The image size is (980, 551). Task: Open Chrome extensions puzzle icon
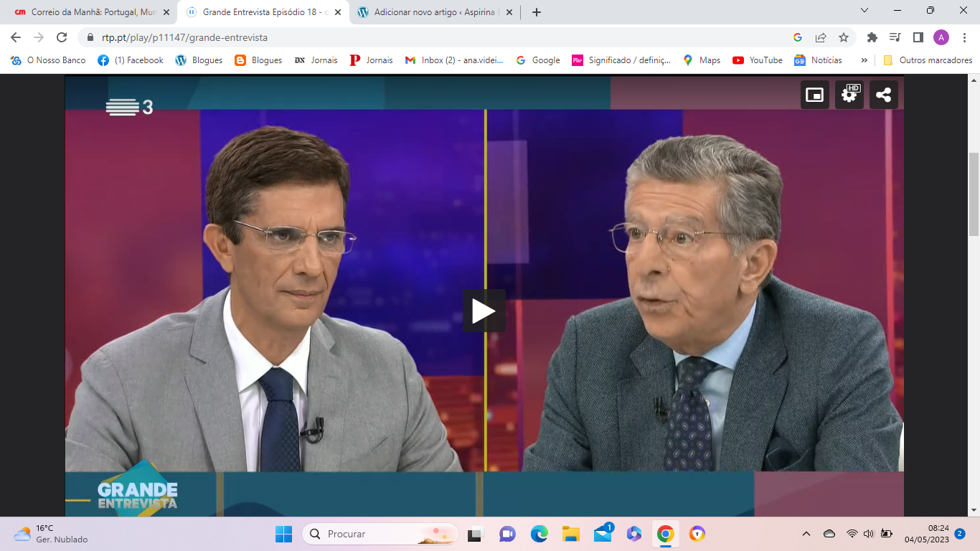click(872, 37)
